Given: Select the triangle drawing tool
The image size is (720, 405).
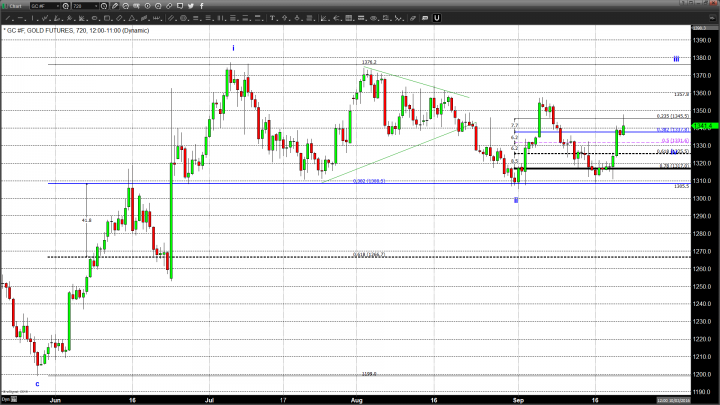Looking at the screenshot, I should 132,18.
